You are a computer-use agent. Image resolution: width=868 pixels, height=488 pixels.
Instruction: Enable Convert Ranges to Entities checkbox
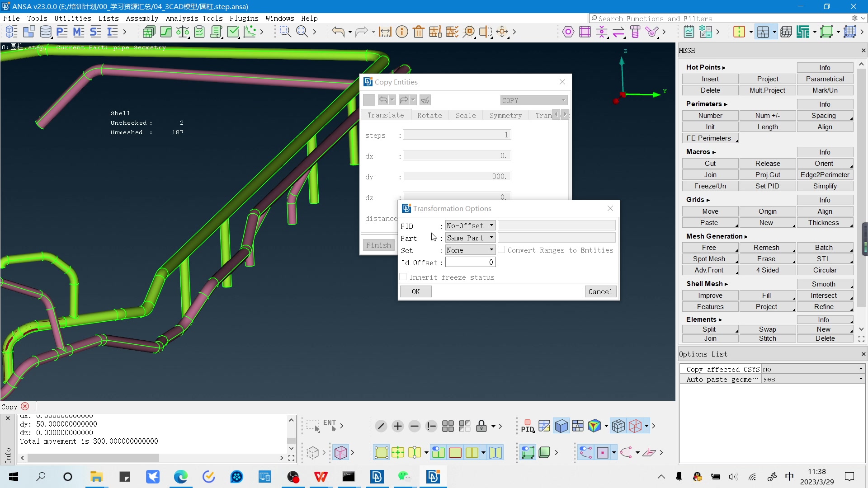501,250
